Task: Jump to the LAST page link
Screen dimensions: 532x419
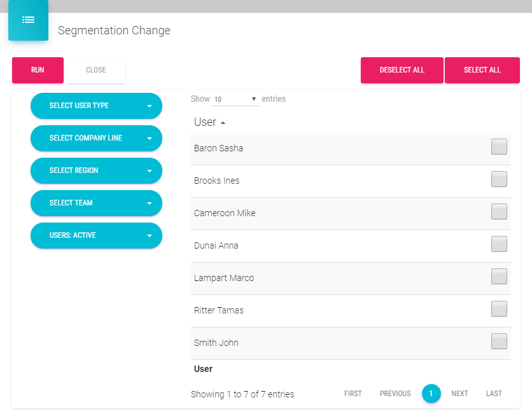Action: click(494, 394)
